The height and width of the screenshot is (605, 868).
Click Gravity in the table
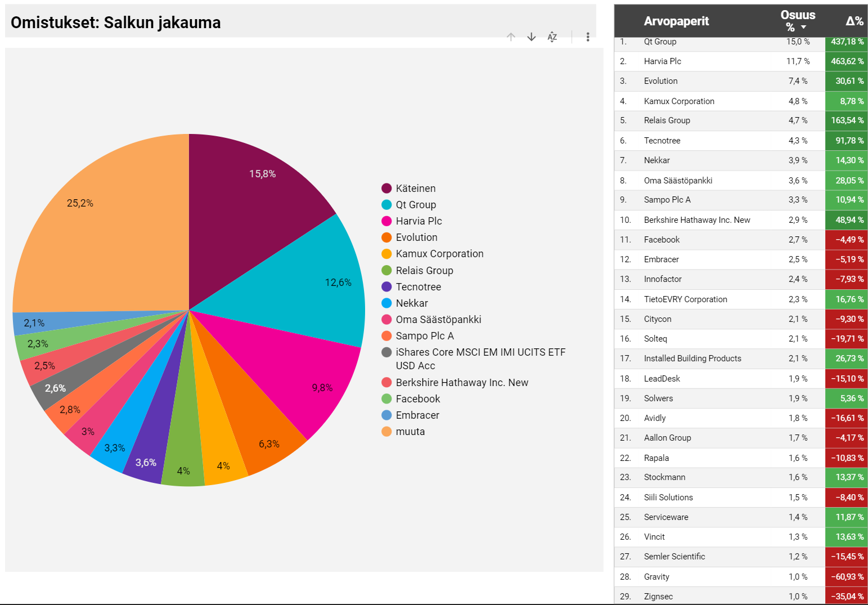click(656, 577)
